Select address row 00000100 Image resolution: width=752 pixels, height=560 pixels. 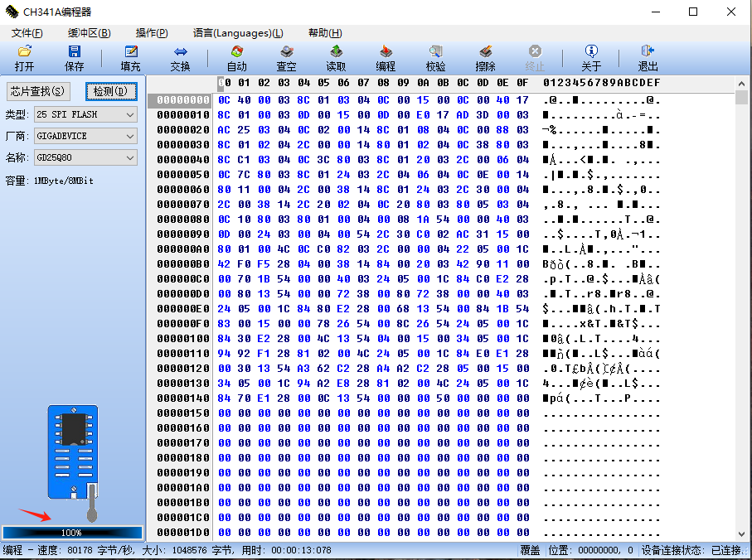[183, 339]
